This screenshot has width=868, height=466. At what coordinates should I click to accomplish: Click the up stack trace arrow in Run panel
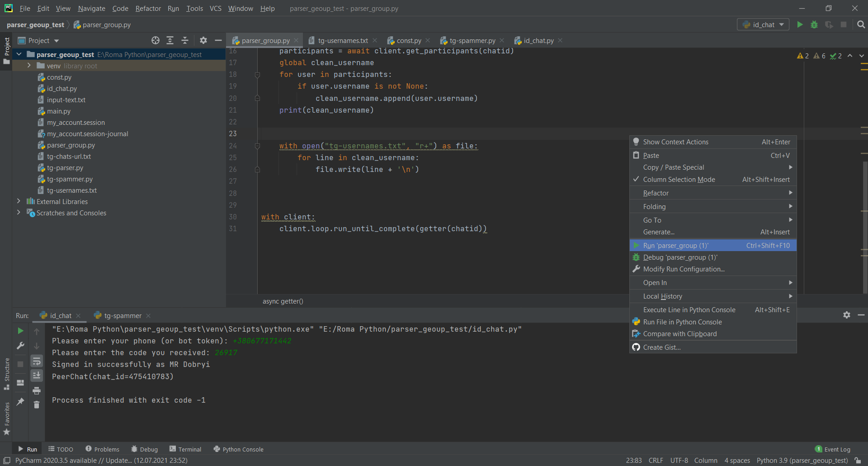click(x=37, y=331)
